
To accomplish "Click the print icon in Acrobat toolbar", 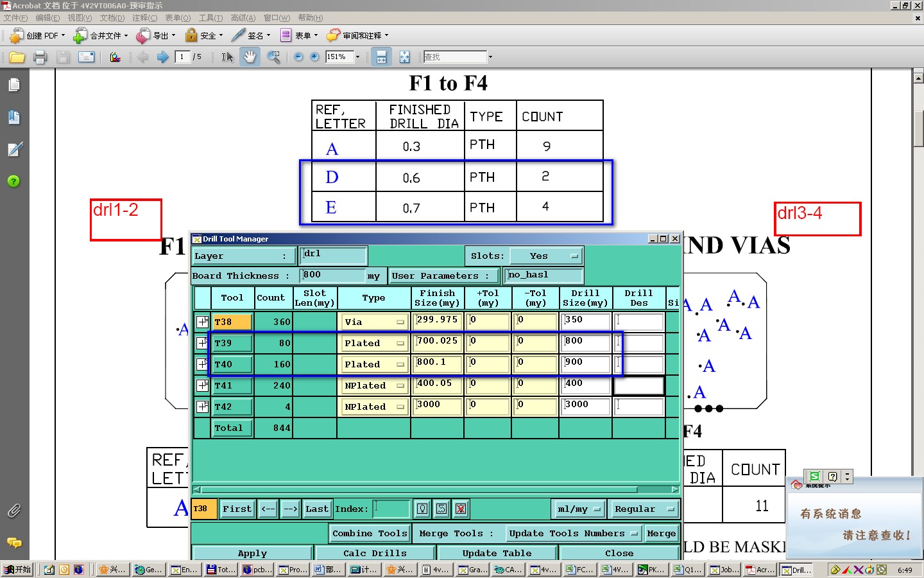I will 40,57.
